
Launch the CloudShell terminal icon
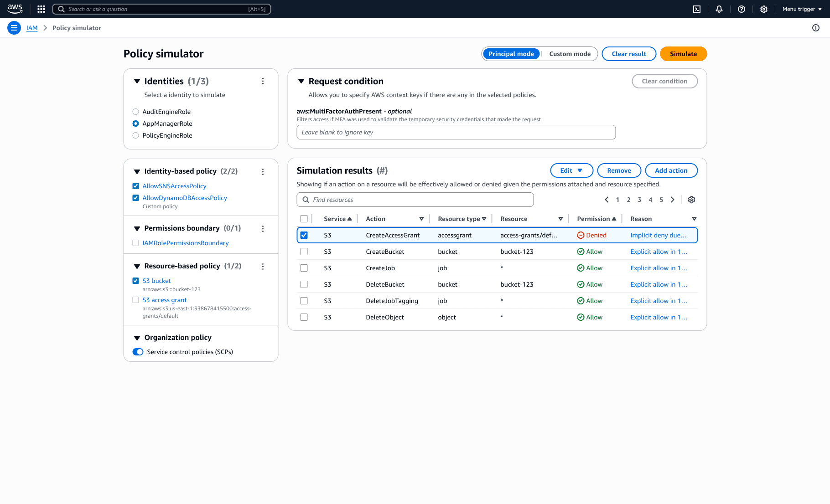[x=697, y=9]
